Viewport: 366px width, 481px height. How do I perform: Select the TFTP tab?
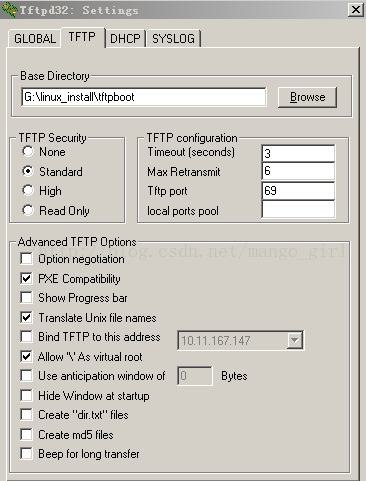82,37
